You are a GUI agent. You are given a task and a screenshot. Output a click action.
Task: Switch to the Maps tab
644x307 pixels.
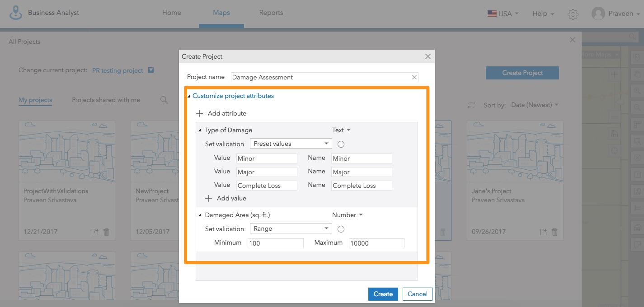click(221, 13)
